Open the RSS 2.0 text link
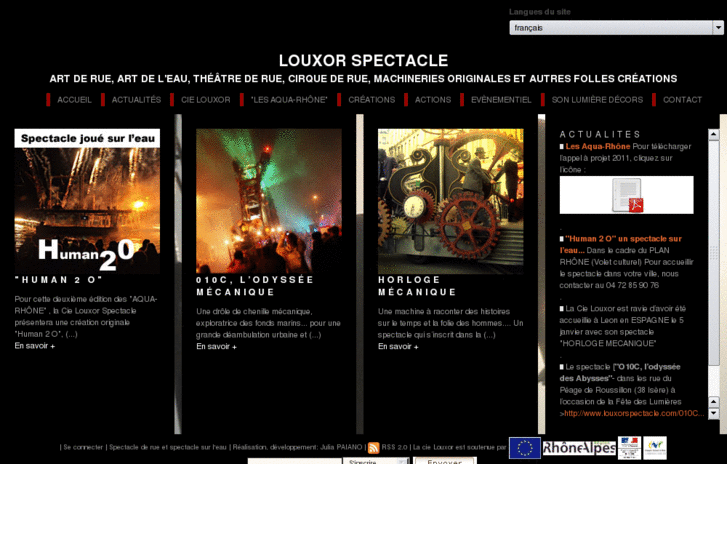The image size is (727, 545). click(395, 448)
